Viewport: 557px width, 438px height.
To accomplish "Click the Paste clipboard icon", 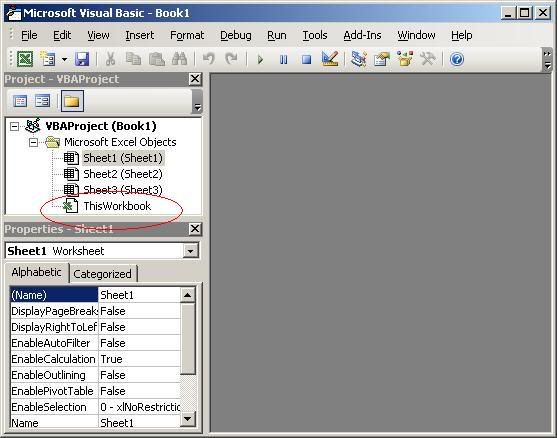I will [x=156, y=59].
